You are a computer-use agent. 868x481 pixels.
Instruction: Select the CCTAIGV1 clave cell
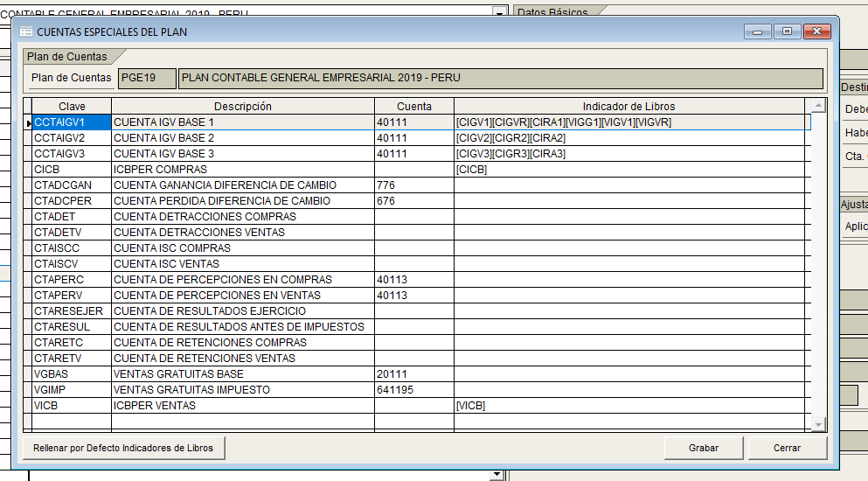tap(72, 122)
